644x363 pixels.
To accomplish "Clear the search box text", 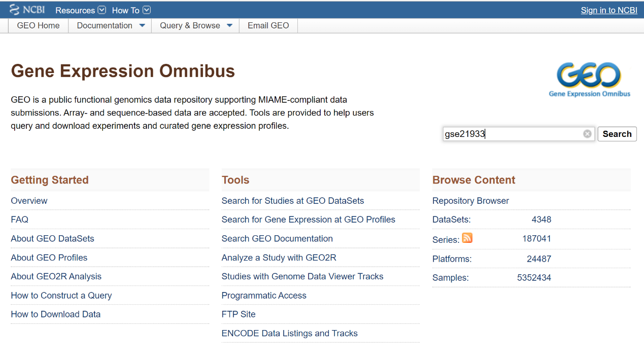I will [587, 134].
